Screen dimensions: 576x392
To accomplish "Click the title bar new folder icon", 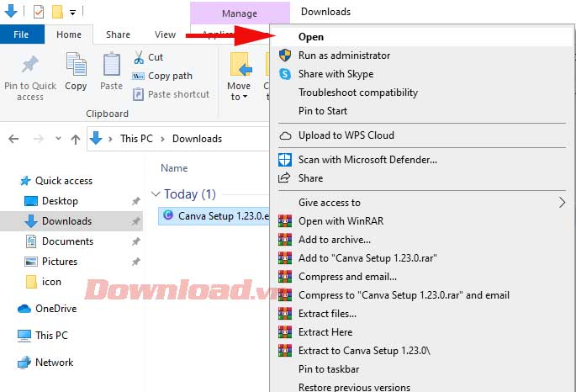I will pyautogui.click(x=57, y=12).
